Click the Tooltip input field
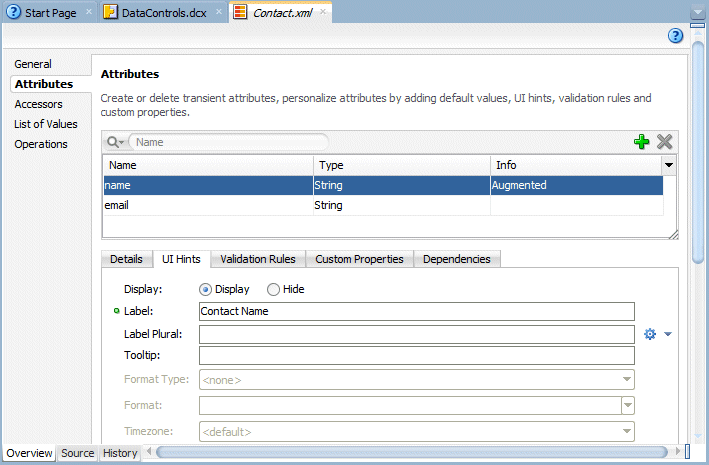Viewport: 709px width, 465px height. [x=416, y=356]
